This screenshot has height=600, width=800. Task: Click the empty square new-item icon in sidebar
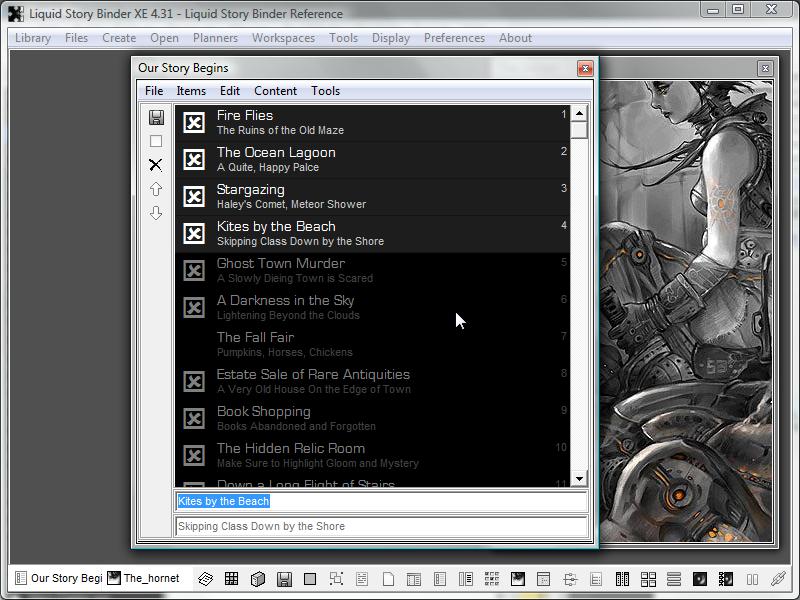click(x=156, y=142)
